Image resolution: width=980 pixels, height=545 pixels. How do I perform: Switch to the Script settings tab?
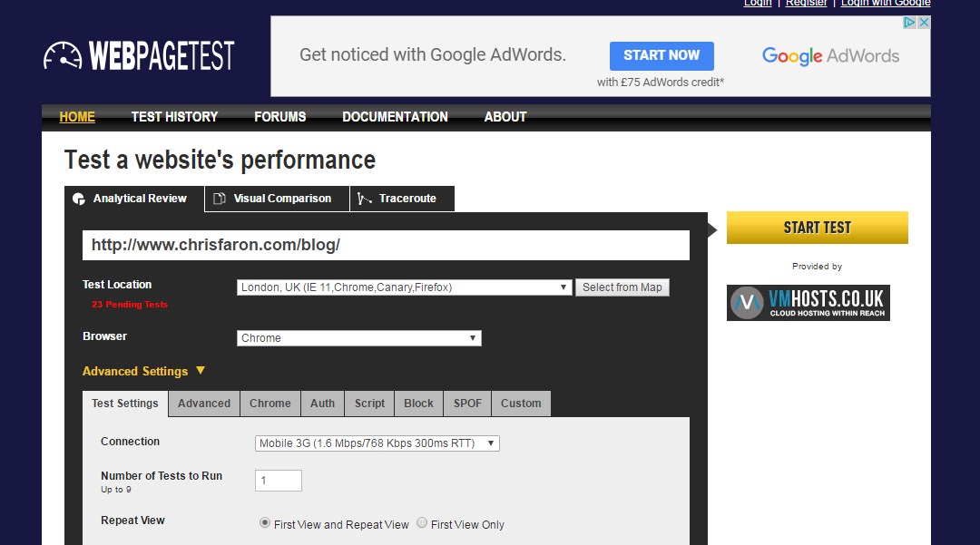(369, 404)
